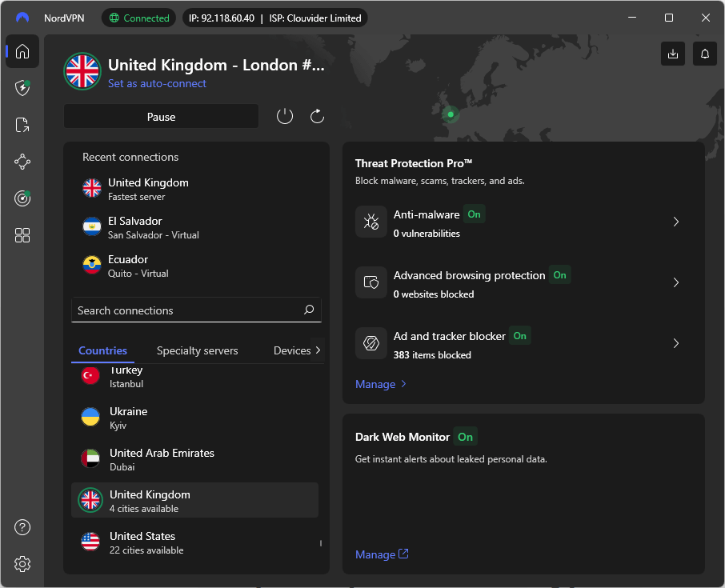Viewport: 725px width, 588px height.
Task: Select United Arab Emirates Dubai
Action: (194, 459)
